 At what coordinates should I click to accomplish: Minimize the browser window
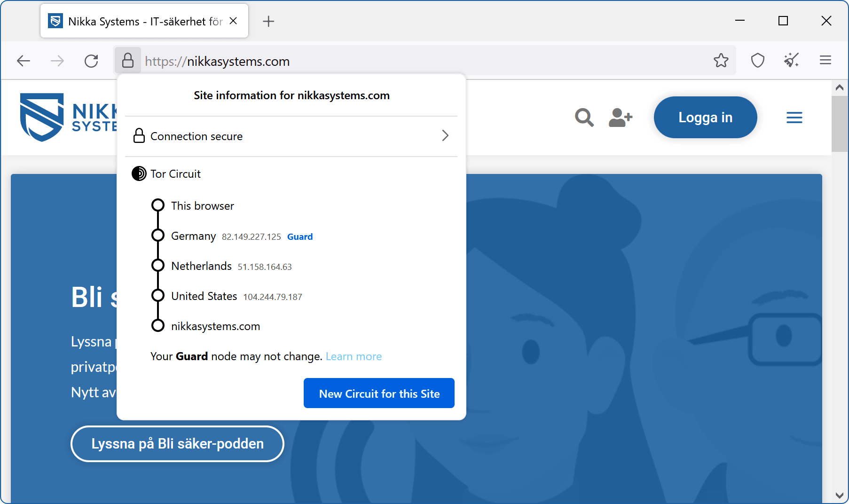coord(740,21)
